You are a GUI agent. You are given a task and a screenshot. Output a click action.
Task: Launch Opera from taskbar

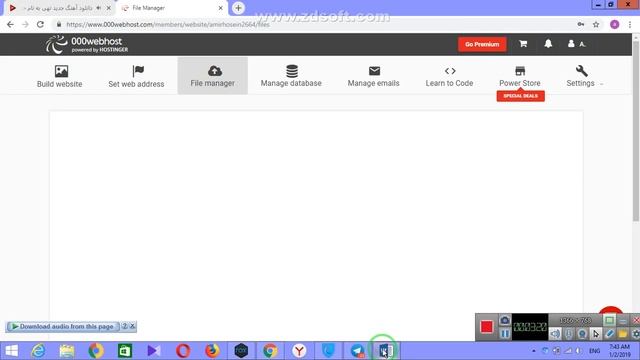[x=183, y=351]
